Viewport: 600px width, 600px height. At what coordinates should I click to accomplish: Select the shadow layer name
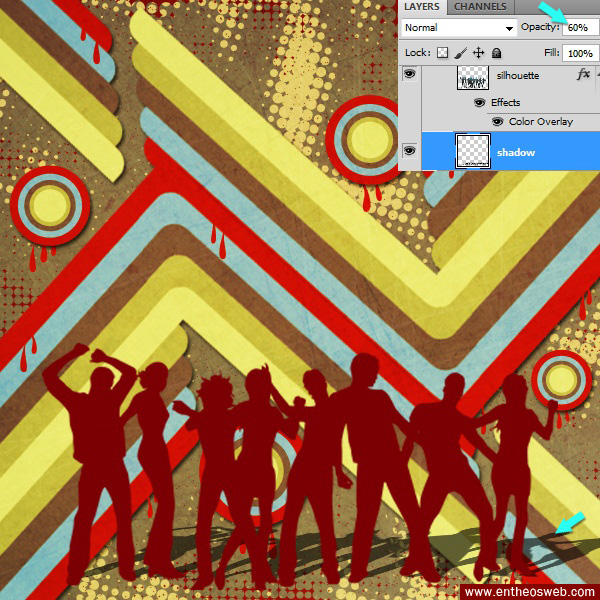point(516,153)
